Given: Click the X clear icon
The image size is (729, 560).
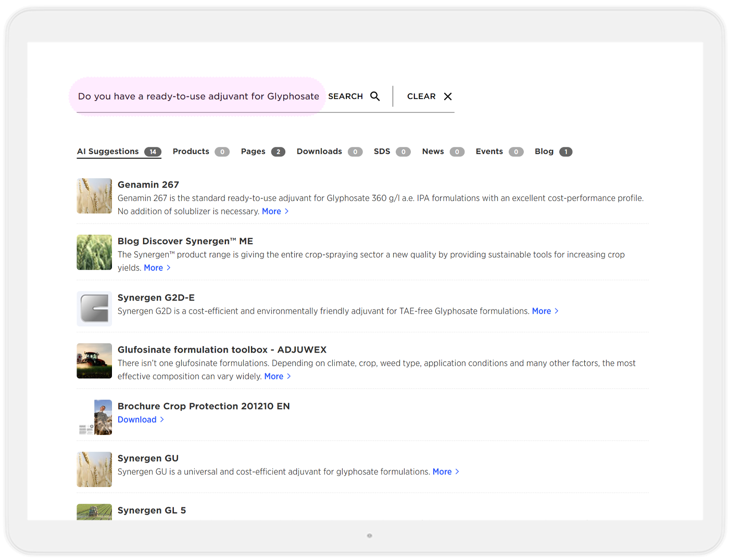Looking at the screenshot, I should pos(448,96).
